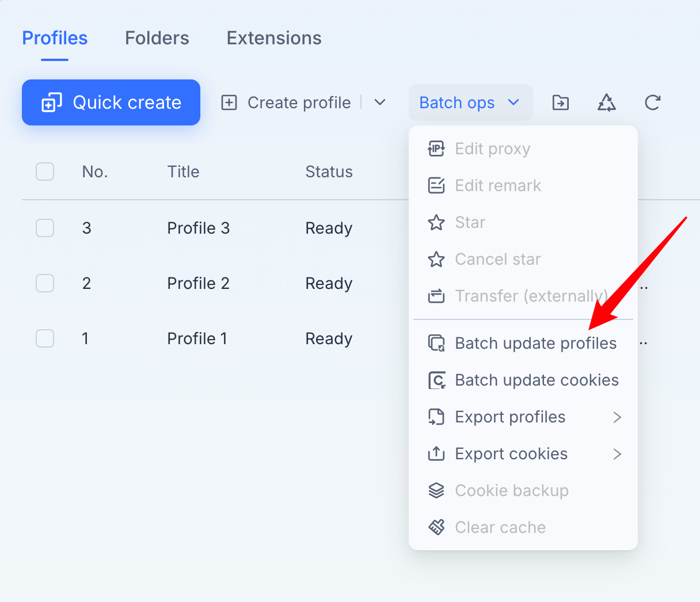Expand the Export profiles submenu arrow

click(x=617, y=417)
